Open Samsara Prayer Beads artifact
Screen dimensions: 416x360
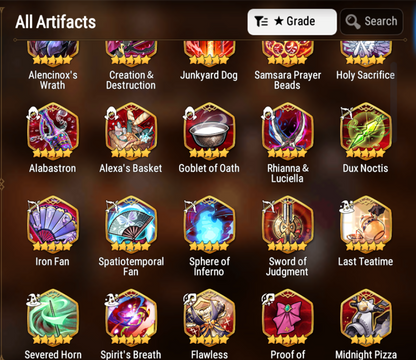pos(288,53)
